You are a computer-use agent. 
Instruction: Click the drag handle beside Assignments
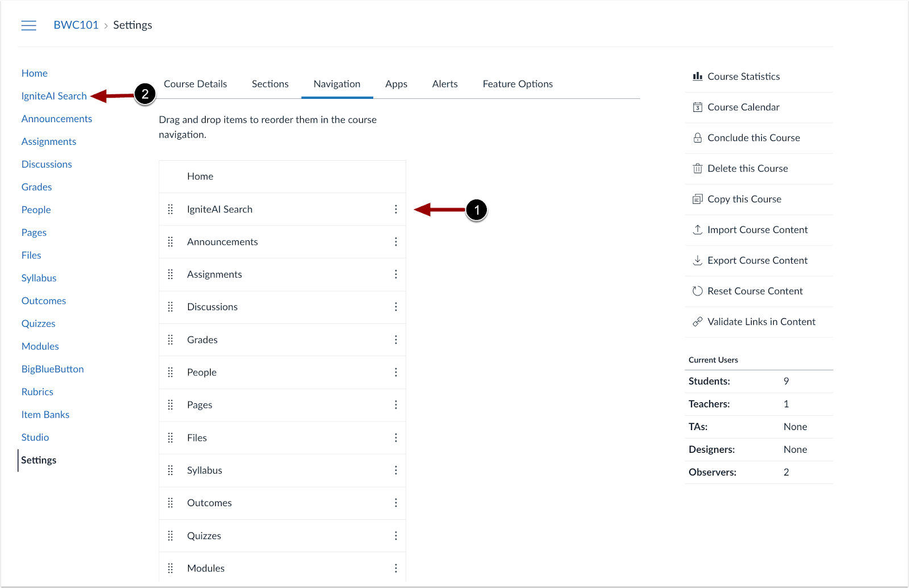pyautogui.click(x=170, y=274)
